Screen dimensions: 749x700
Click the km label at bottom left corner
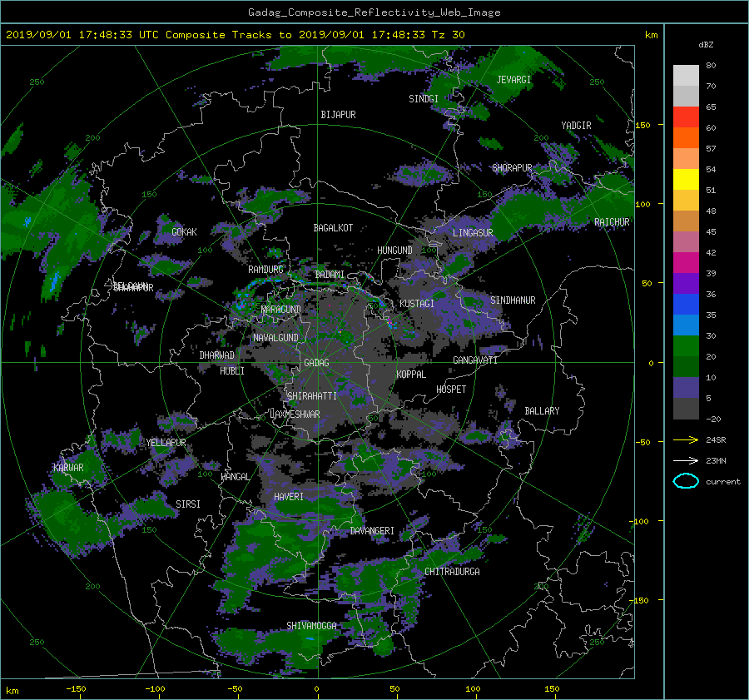12,691
